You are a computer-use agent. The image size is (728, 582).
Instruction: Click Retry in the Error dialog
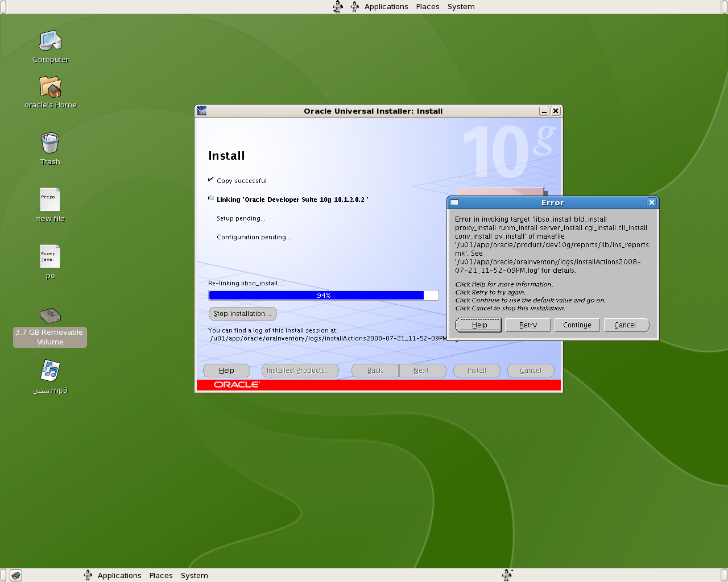528,325
